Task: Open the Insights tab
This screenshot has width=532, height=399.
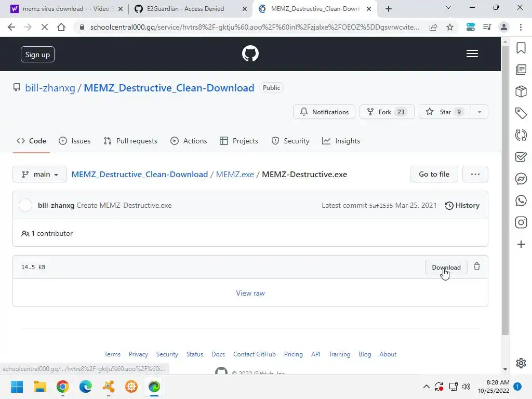Action: click(x=341, y=141)
